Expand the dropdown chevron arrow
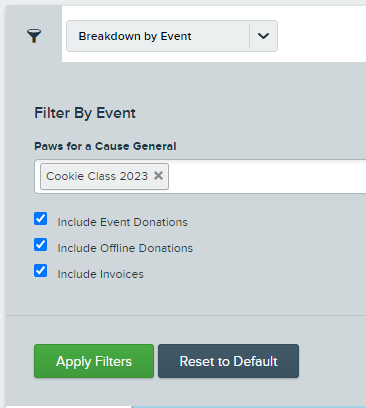This screenshot has height=408, width=366. 263,36
